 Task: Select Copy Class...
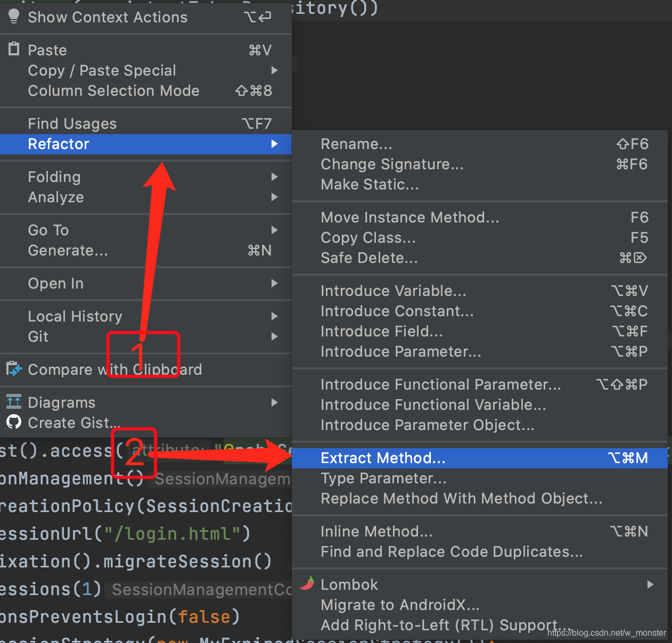tap(480, 237)
